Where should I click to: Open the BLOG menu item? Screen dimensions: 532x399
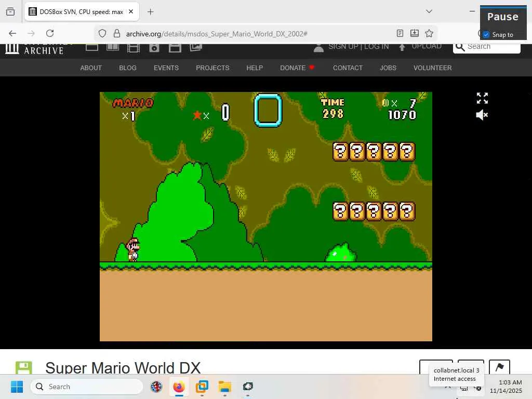[x=128, y=68]
